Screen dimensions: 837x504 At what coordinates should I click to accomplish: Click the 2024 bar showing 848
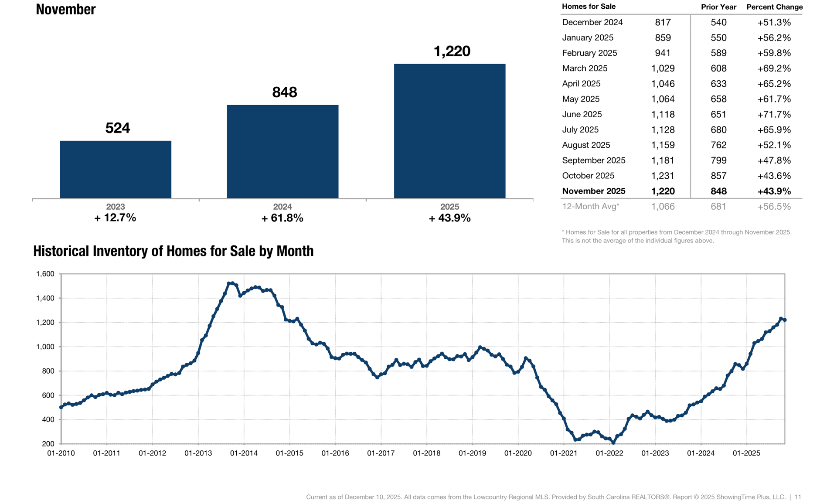pos(282,151)
